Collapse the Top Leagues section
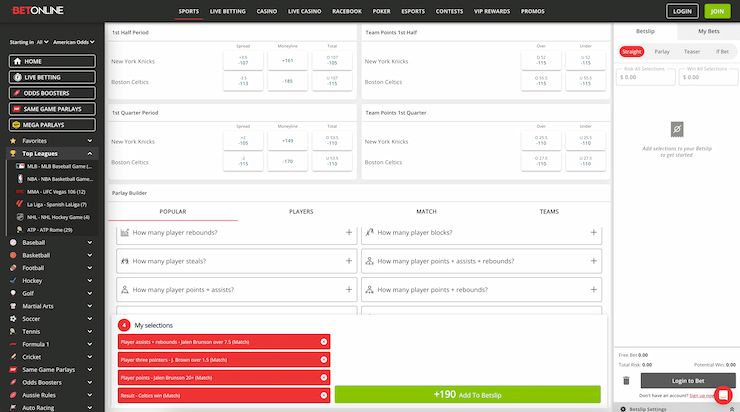 pyautogui.click(x=90, y=153)
